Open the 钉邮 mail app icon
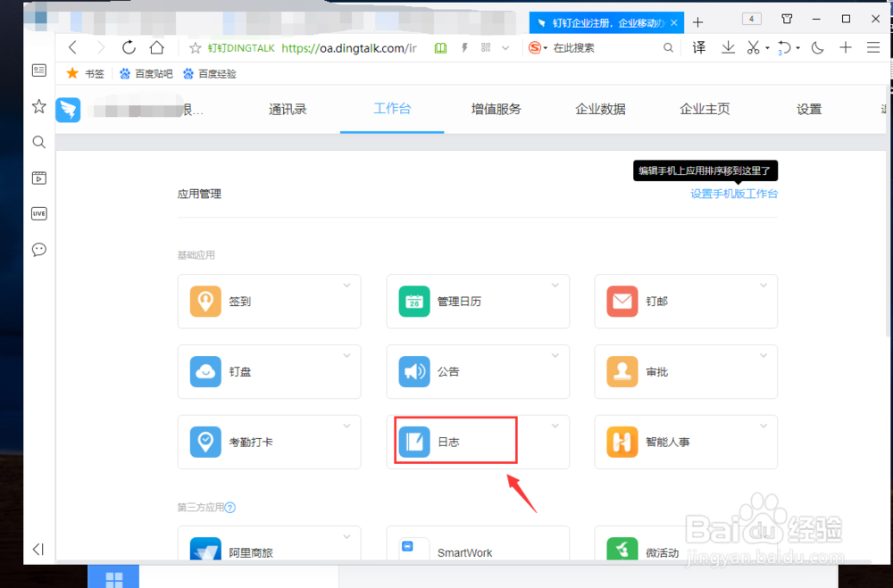The width and height of the screenshot is (893, 588). pyautogui.click(x=622, y=301)
